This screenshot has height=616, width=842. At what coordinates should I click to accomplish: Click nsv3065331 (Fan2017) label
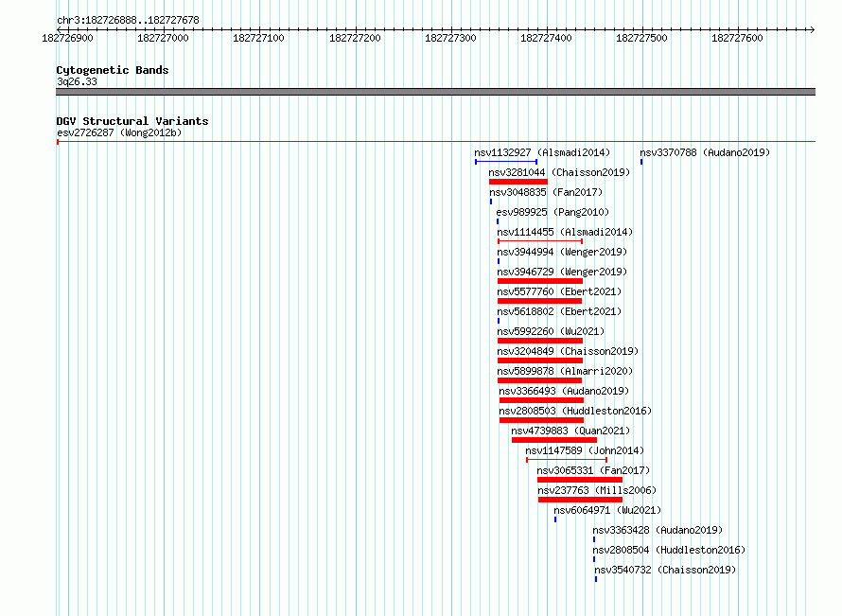point(593,470)
